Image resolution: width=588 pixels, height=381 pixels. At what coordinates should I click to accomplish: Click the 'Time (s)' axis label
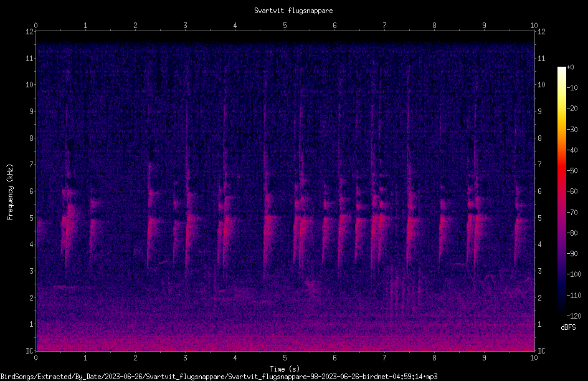285,369
